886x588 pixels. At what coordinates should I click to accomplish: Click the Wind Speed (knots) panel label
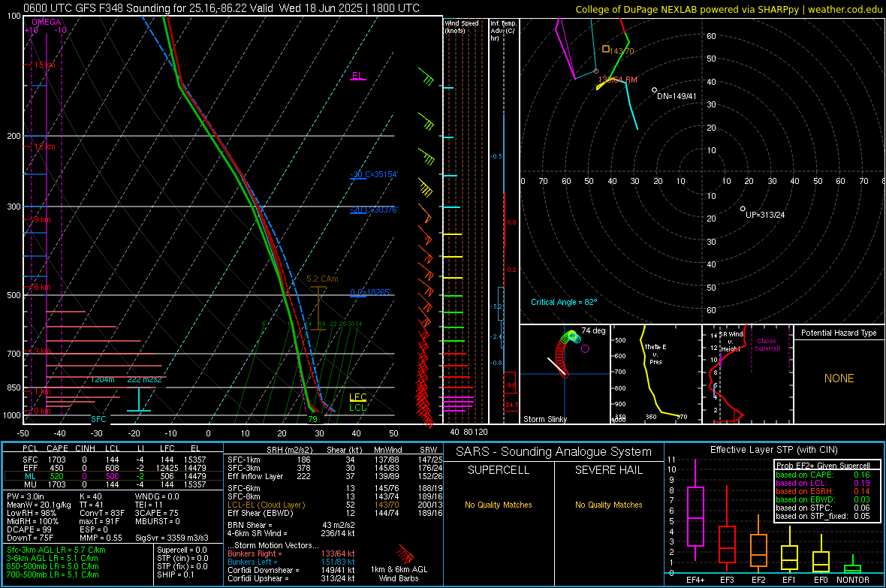click(x=462, y=27)
